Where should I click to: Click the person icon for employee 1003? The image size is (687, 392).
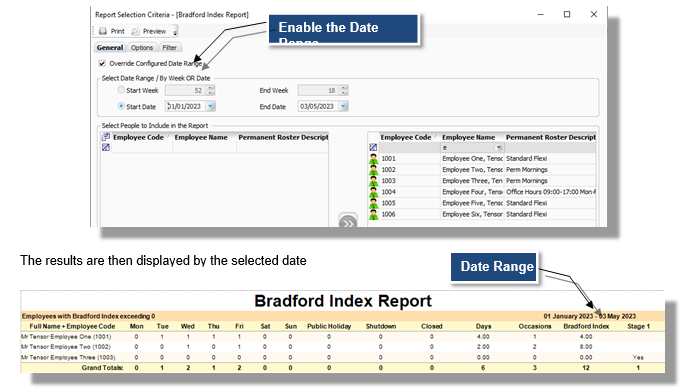tap(373, 181)
